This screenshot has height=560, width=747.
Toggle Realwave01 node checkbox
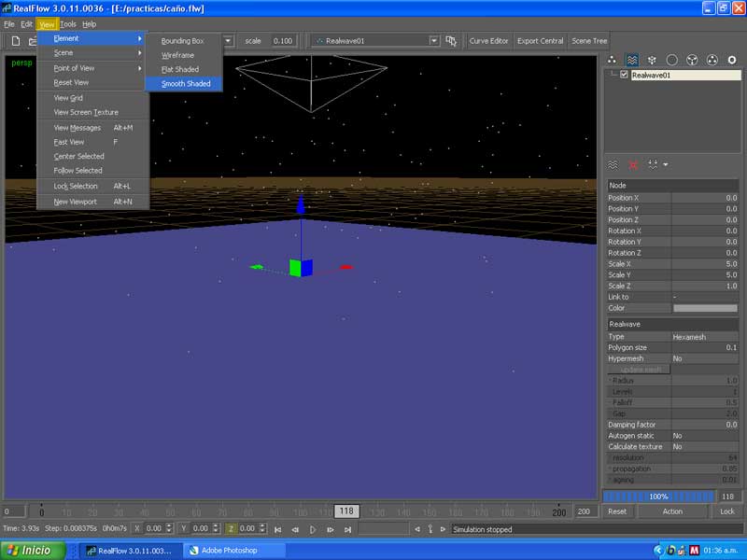(624, 75)
